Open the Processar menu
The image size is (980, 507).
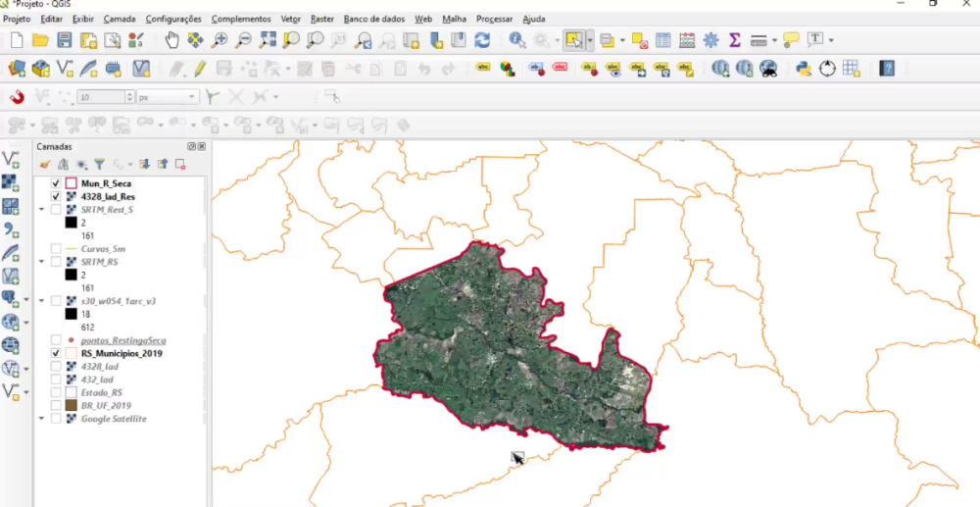tap(494, 20)
